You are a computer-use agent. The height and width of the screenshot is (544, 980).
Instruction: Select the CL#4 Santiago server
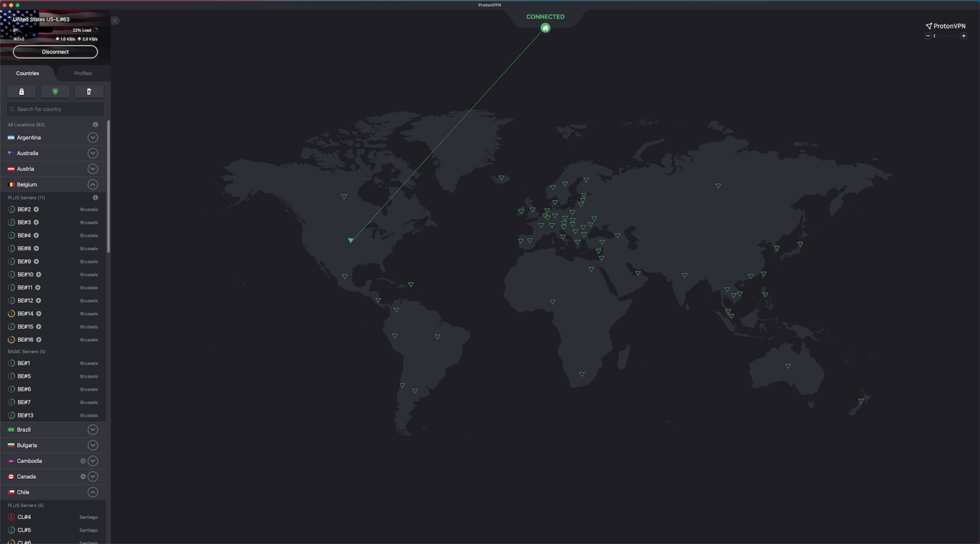[23, 516]
